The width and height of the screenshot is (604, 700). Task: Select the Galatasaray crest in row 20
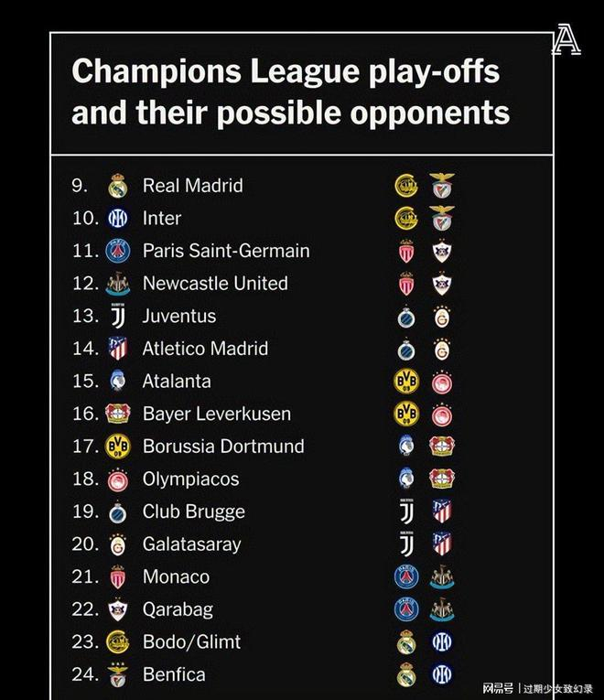point(117,544)
